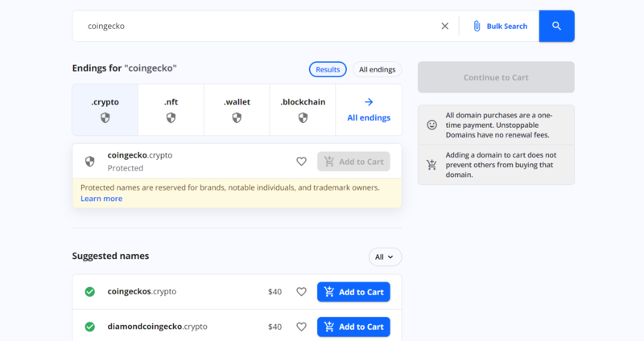Favorite diamondcoingecko.crypto with heart icon

[301, 327]
